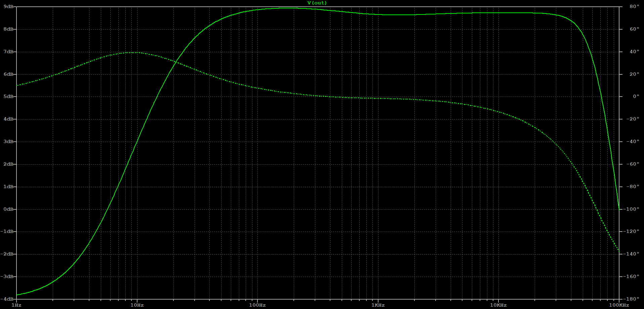Screen dimensions: 644x309
Task: Select the 10Hz frequency axis label
Action: 137,305
